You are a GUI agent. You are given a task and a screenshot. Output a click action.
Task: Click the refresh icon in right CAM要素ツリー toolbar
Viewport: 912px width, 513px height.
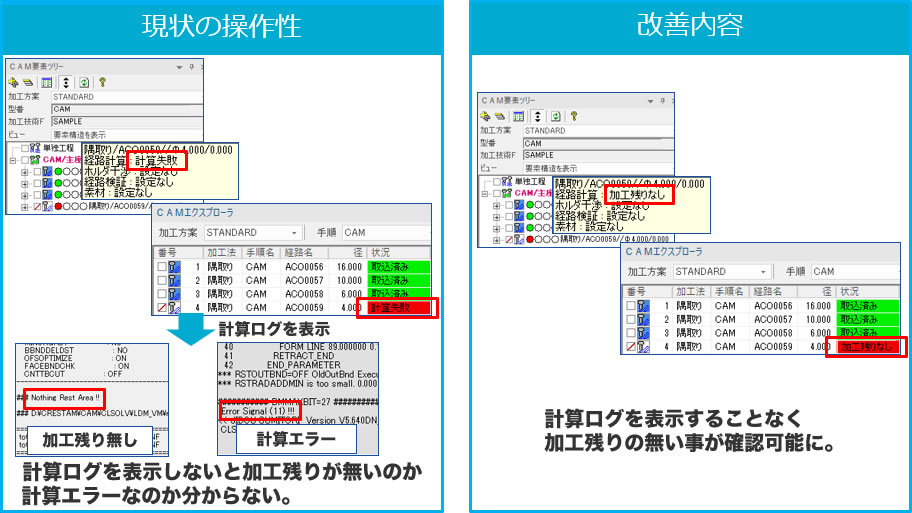[x=557, y=116]
